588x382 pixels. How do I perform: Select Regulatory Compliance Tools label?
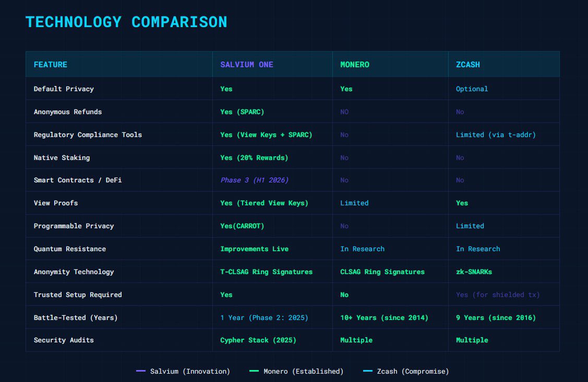click(x=88, y=134)
